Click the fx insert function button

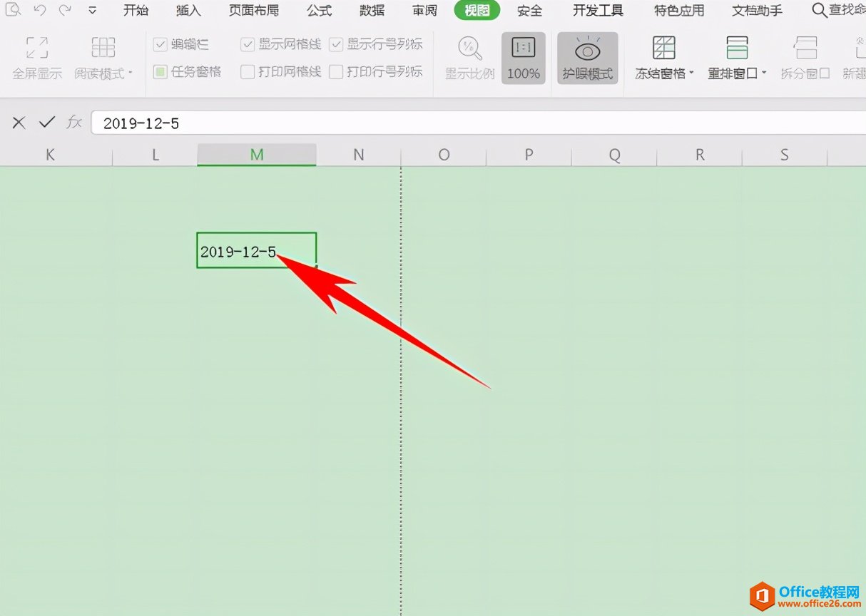pyautogui.click(x=74, y=123)
